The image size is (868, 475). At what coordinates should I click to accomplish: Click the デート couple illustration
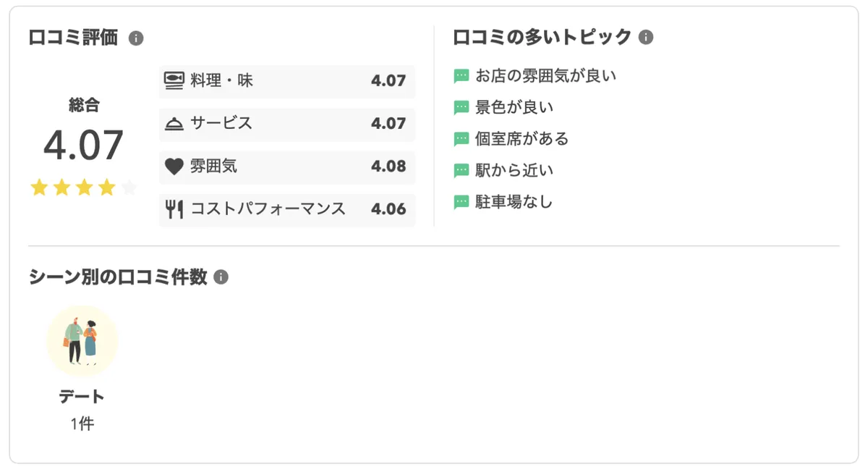point(82,341)
